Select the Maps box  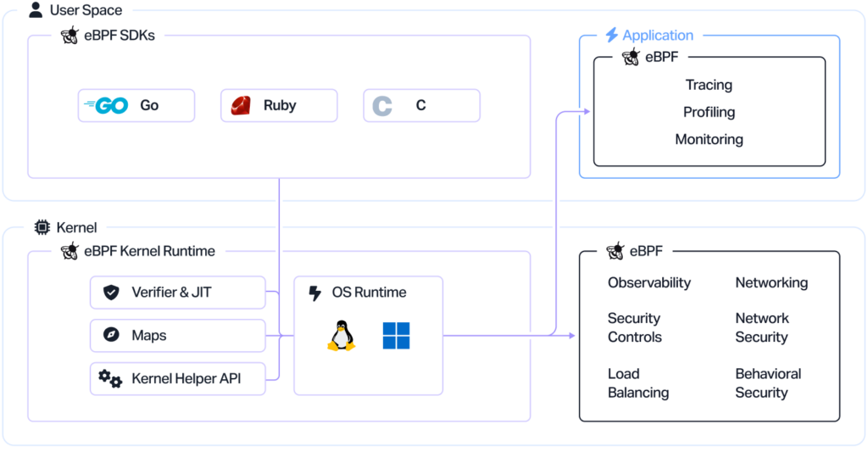(178, 335)
